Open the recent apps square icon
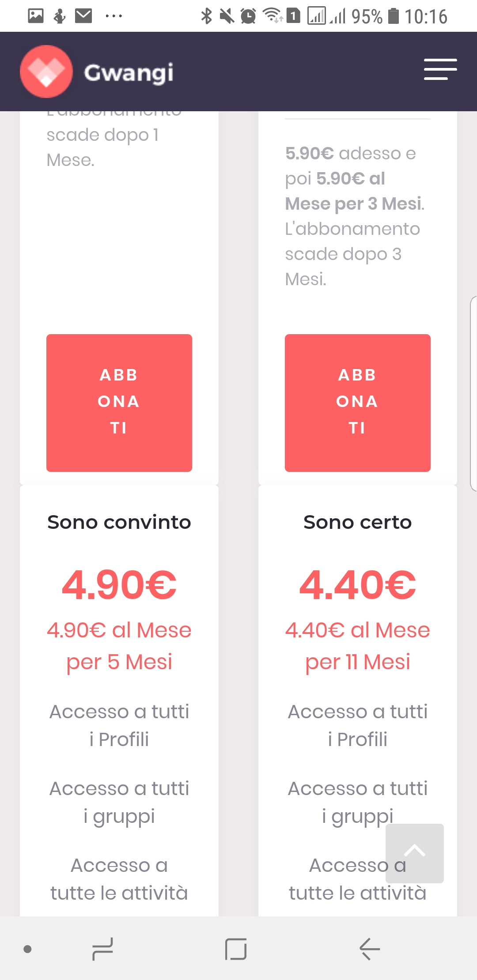477x980 pixels. pos(236,949)
